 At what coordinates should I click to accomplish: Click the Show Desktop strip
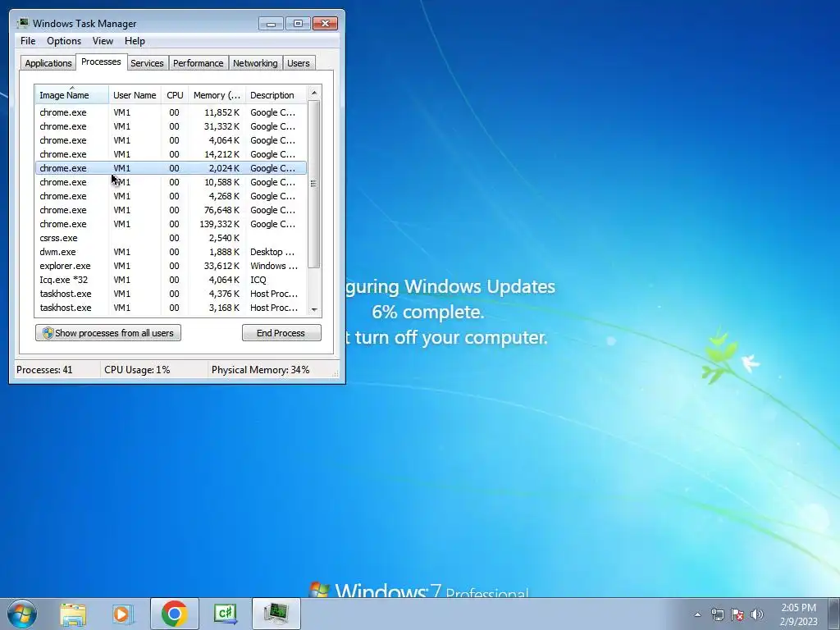(x=834, y=614)
